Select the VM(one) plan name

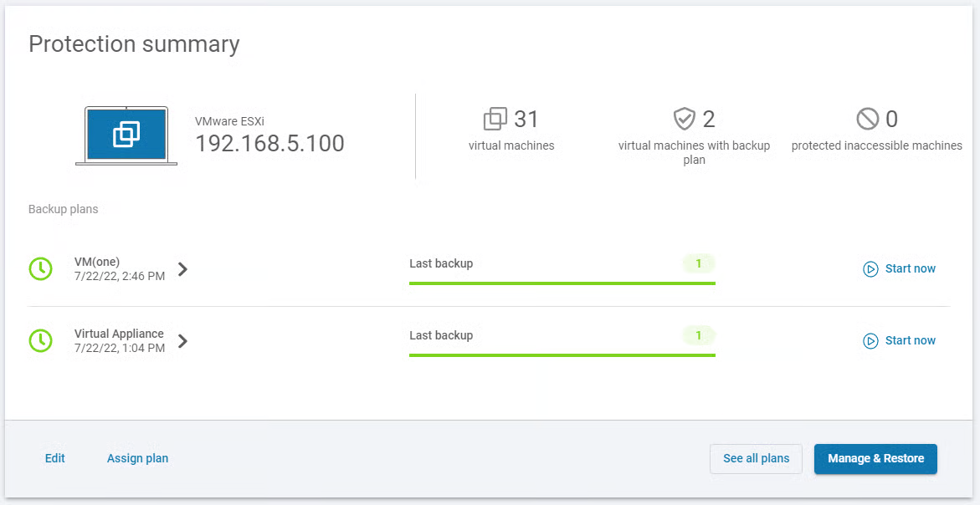pyautogui.click(x=97, y=262)
